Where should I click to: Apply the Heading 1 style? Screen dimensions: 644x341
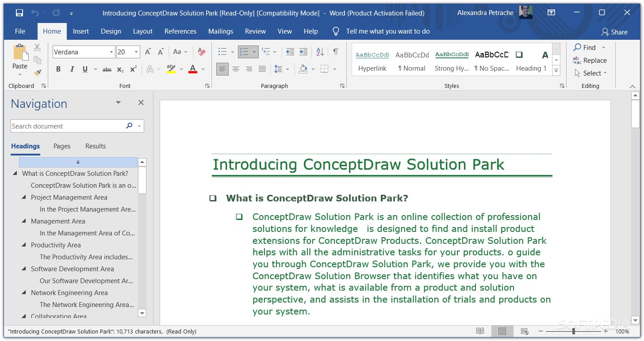(x=531, y=60)
